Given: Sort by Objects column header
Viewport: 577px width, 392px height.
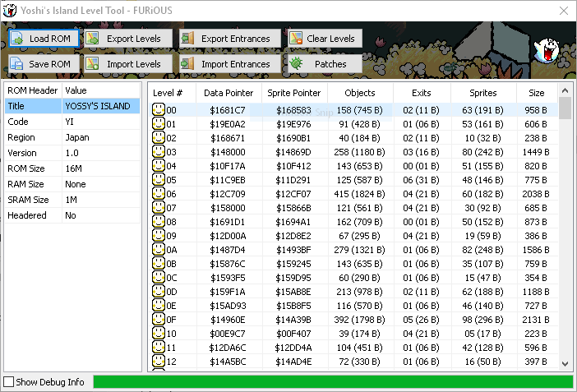Looking at the screenshot, I should (360, 93).
